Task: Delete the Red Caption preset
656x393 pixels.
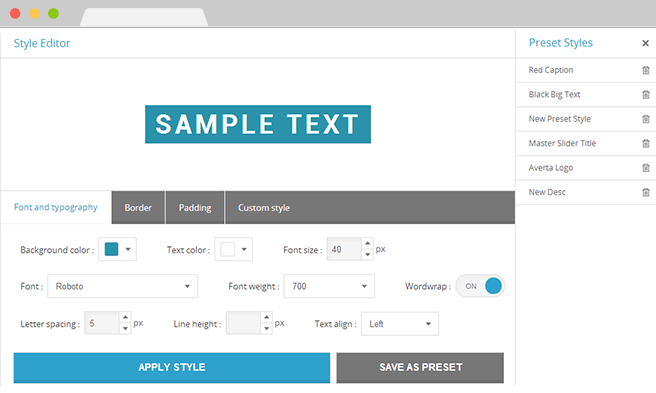Action: (646, 70)
